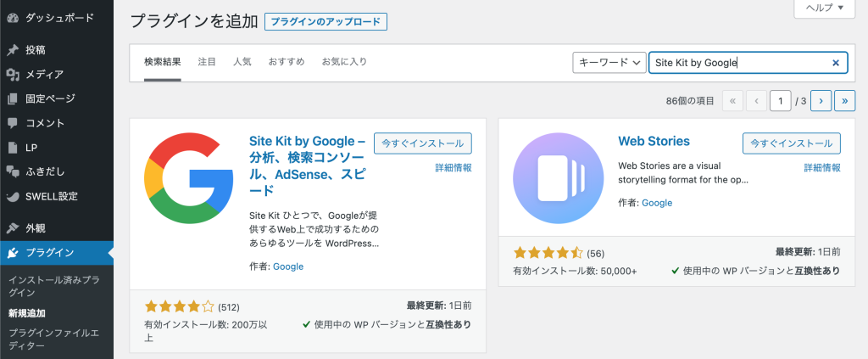Click the プラグイン plug icon
Viewport: 868px width, 359px height.
click(14, 253)
